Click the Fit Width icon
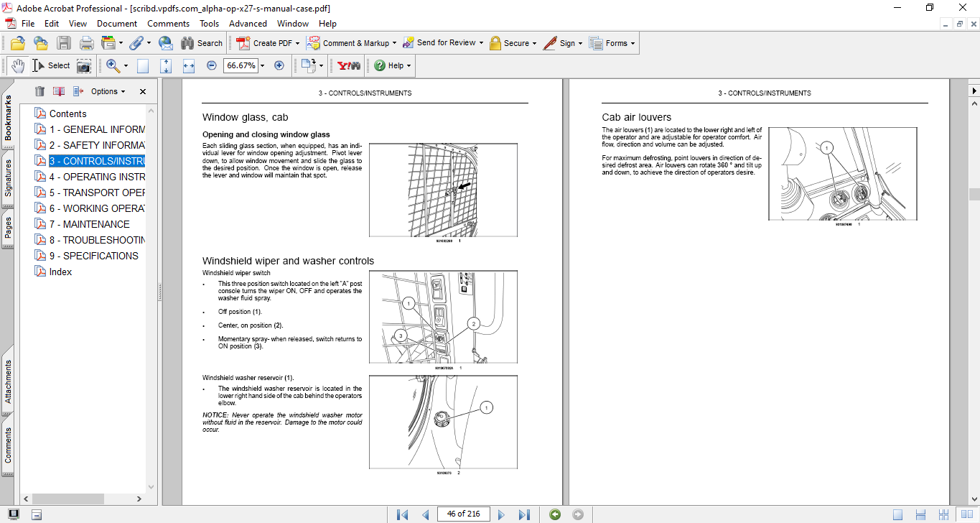Image resolution: width=980 pixels, height=523 pixels. pos(189,65)
